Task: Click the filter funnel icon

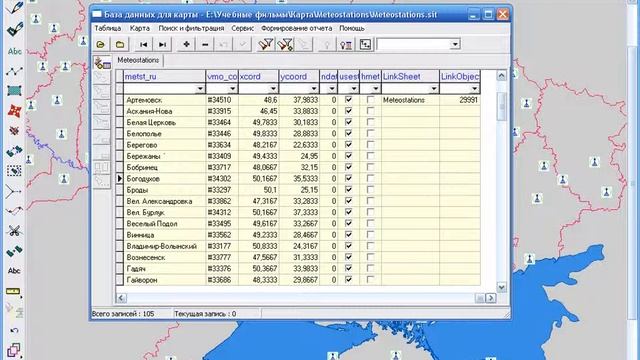Action: 266,44
